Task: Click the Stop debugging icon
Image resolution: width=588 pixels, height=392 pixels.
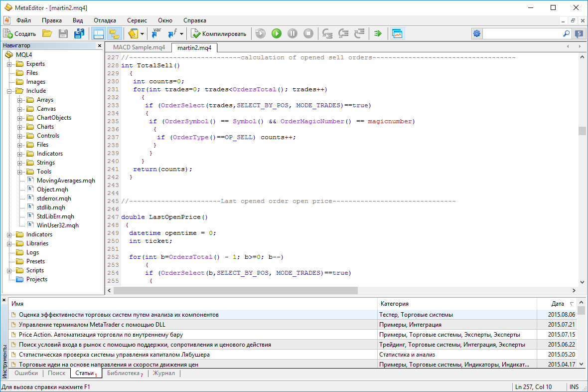Action: click(308, 33)
